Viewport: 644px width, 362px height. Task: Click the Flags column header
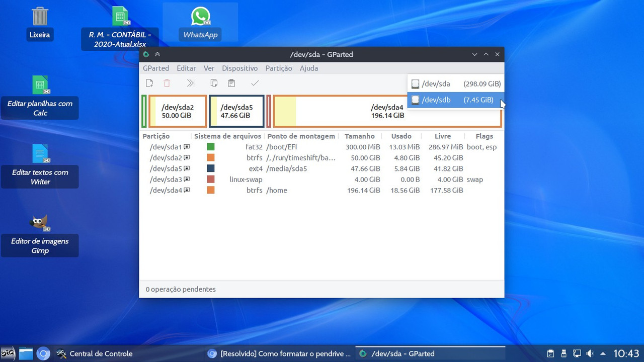coord(485,136)
